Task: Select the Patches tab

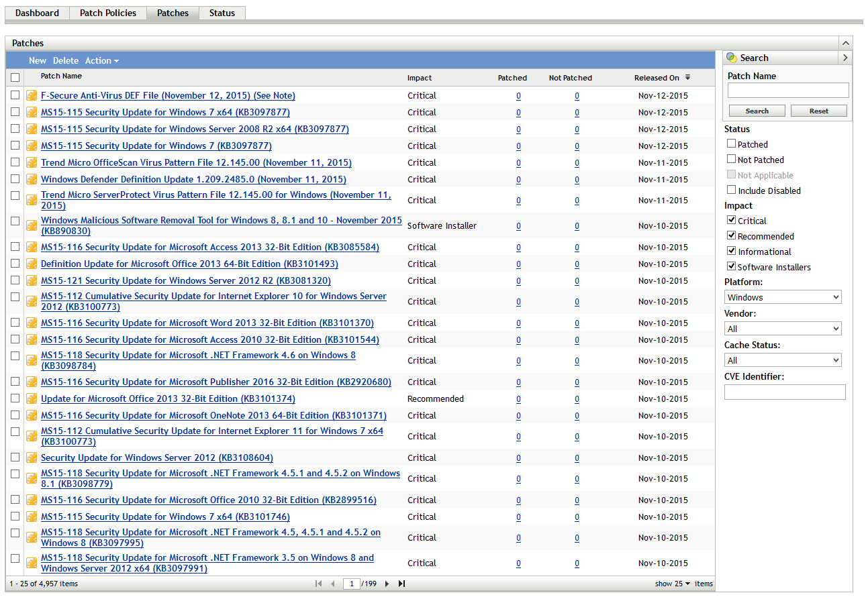Action: [x=173, y=13]
